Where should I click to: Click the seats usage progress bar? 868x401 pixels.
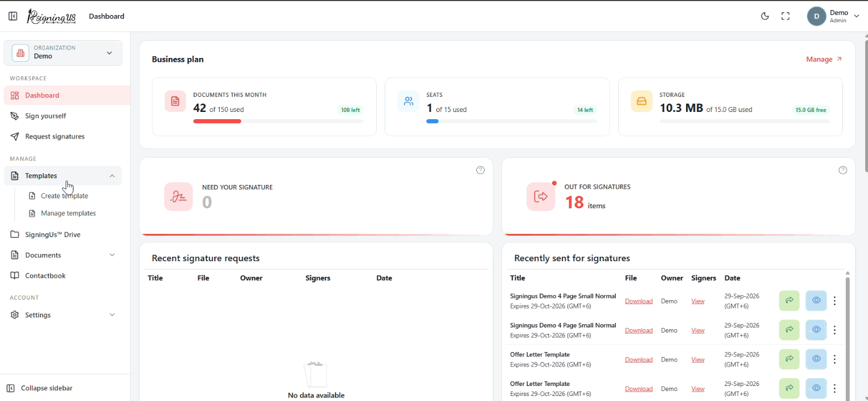coord(511,121)
